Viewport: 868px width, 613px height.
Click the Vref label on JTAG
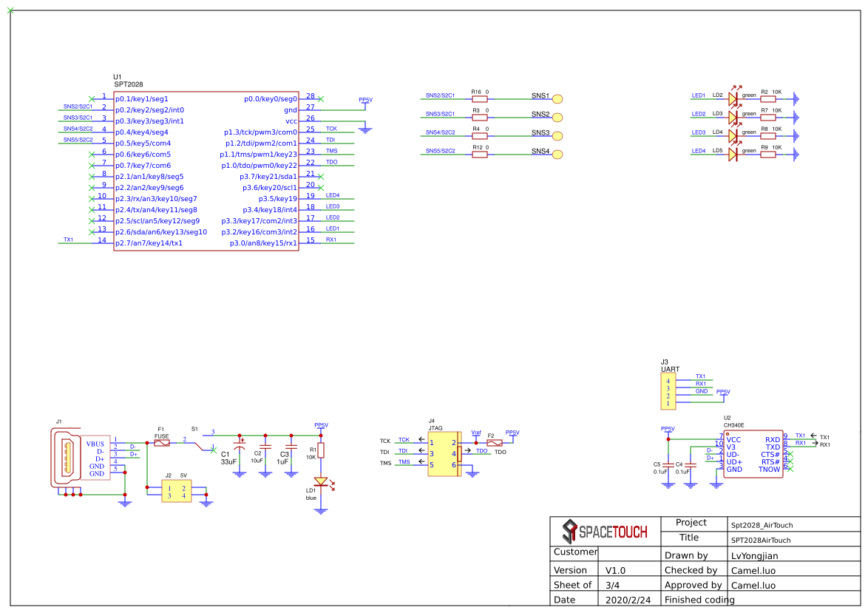pyautogui.click(x=476, y=433)
